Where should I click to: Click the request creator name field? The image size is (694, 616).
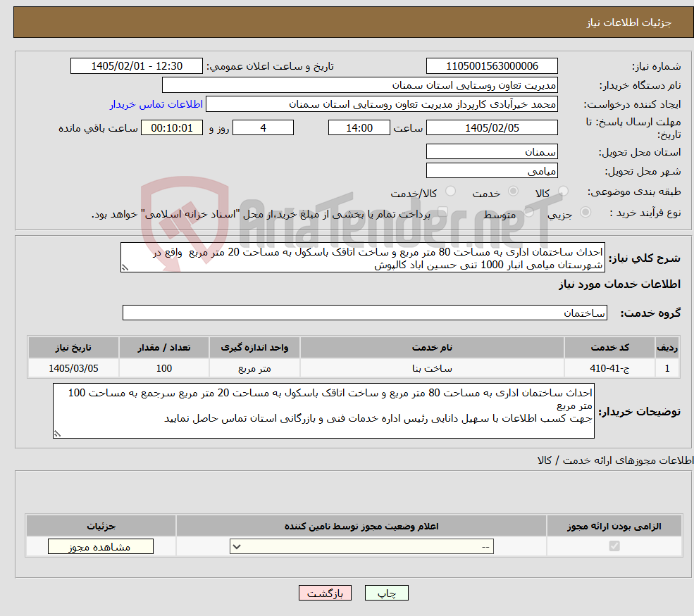[381, 104]
